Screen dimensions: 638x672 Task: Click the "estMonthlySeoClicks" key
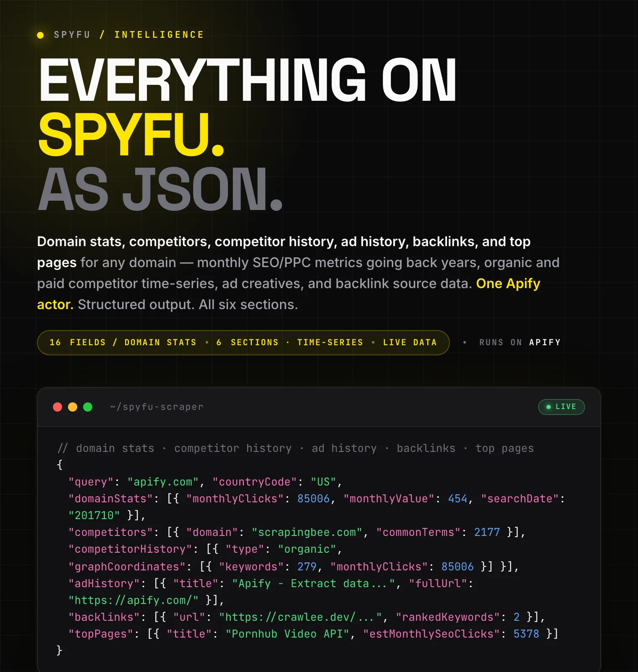click(431, 634)
